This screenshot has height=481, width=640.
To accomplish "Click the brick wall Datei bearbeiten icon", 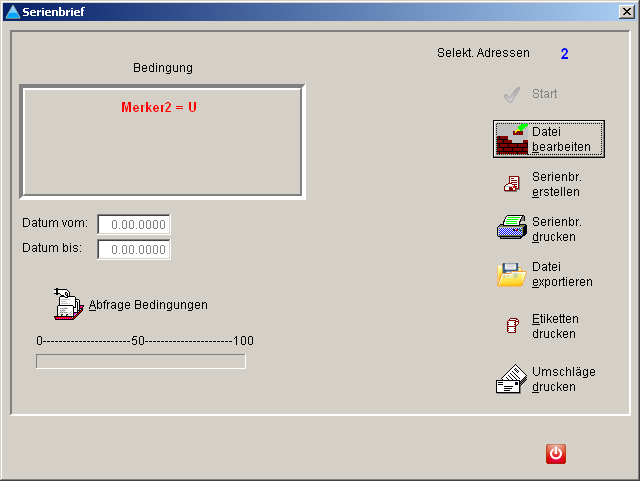I will pyautogui.click(x=512, y=139).
